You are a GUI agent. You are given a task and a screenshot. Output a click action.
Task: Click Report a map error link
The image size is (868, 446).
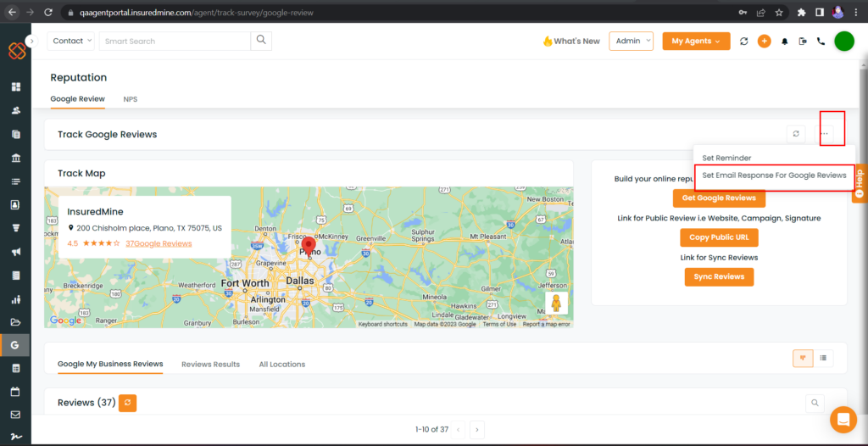[x=547, y=325]
